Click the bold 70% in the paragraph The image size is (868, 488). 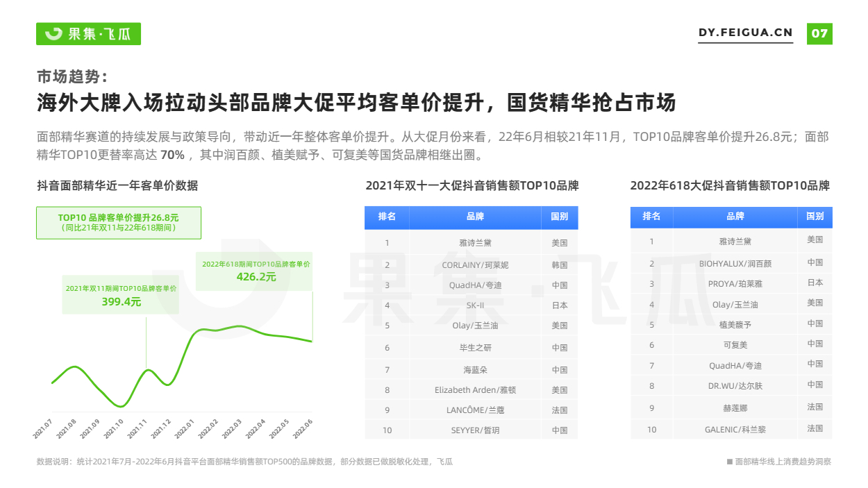pos(172,153)
